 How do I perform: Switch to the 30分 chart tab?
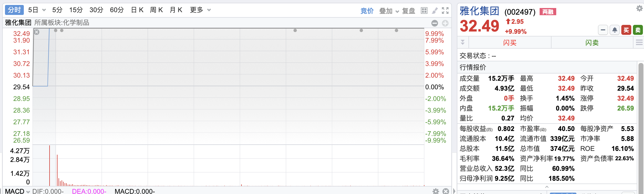click(96, 10)
